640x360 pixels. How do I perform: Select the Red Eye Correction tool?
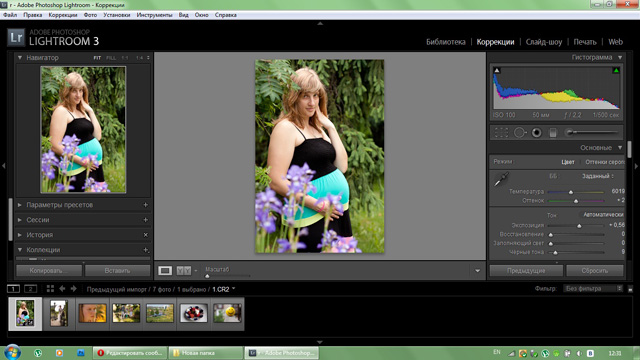point(536,133)
